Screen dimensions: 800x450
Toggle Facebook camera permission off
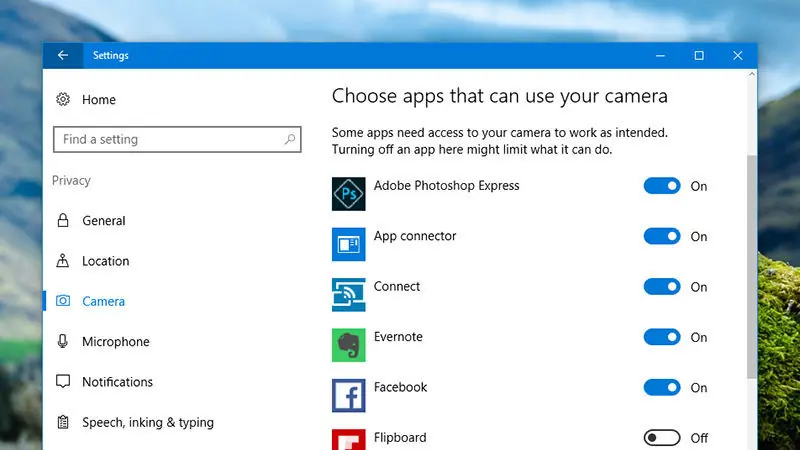(x=662, y=387)
